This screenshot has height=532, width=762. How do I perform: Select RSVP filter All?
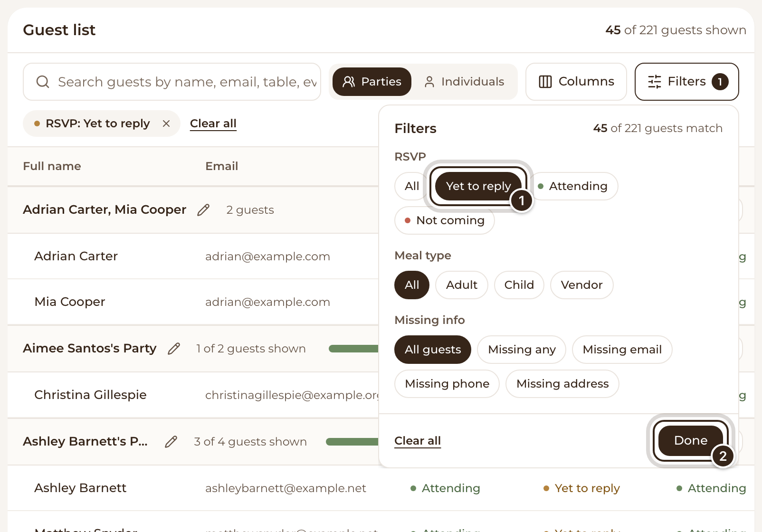click(412, 186)
